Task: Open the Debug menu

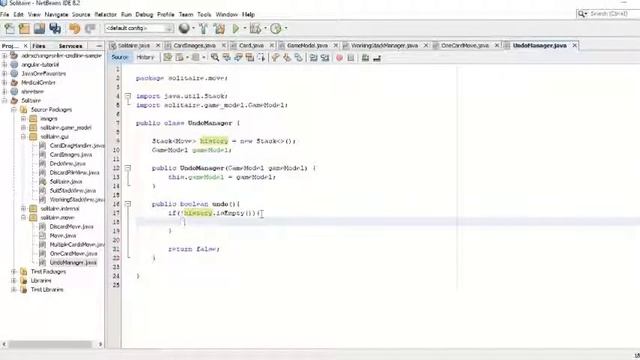Action: 144,14
